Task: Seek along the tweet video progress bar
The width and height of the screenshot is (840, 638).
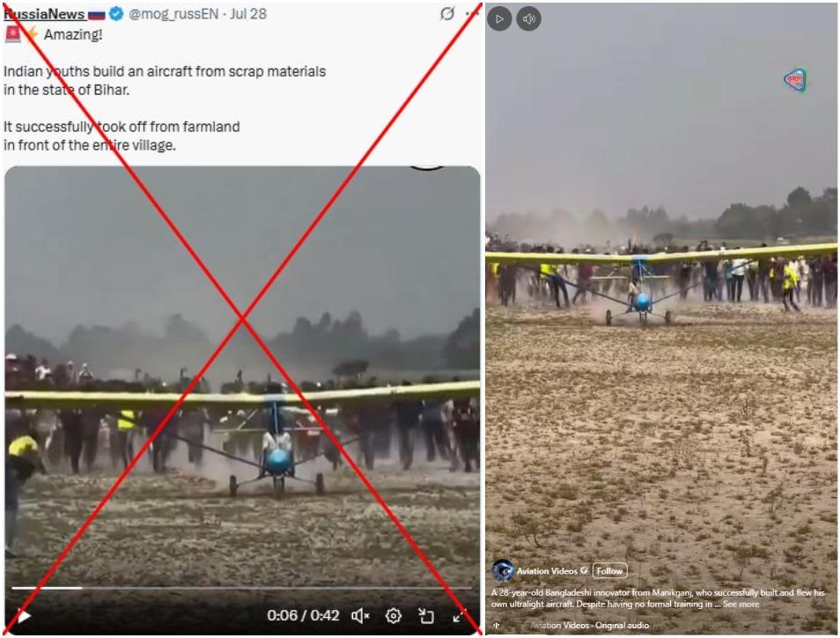Action: 241,588
